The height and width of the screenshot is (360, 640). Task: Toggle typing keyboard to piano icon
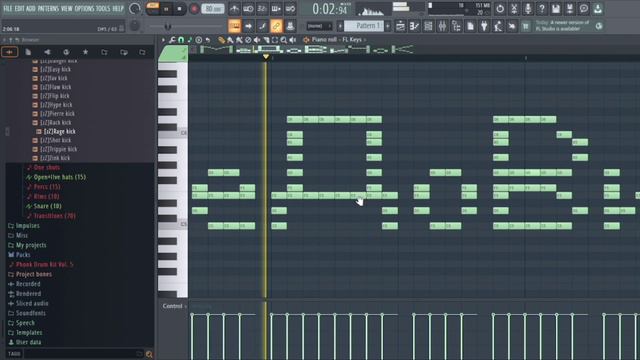coord(276,9)
